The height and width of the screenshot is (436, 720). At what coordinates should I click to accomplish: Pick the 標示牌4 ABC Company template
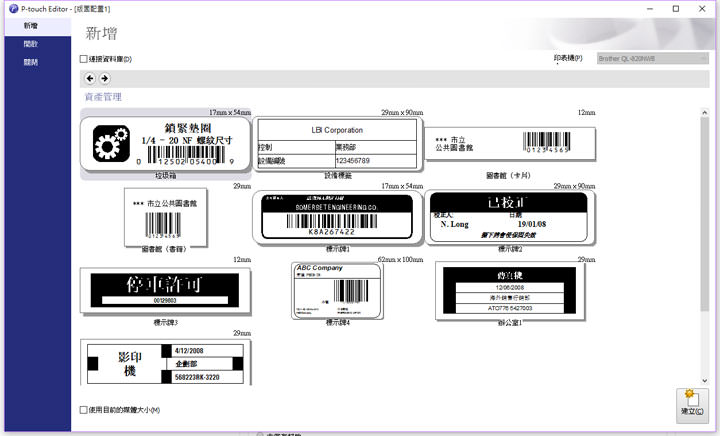pyautogui.click(x=337, y=290)
